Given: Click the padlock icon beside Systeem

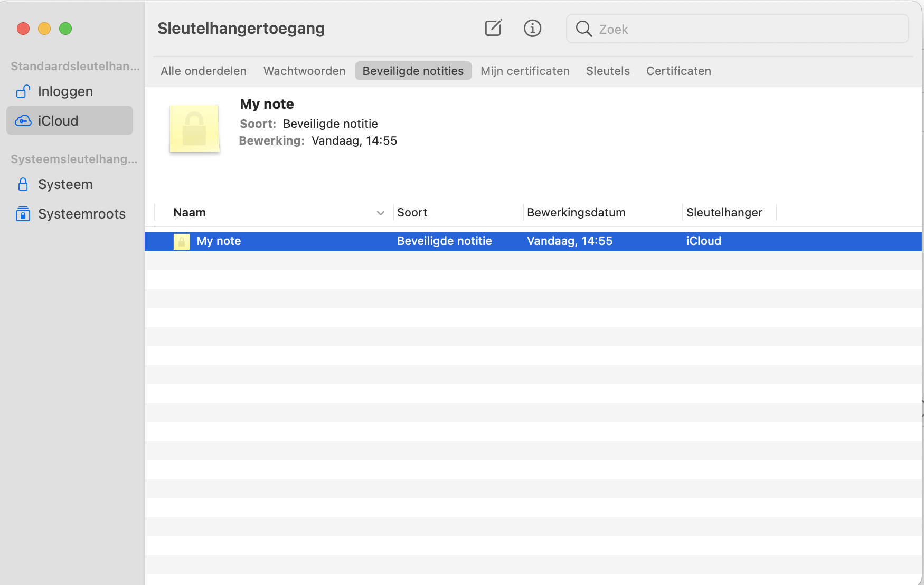Looking at the screenshot, I should 23,184.
